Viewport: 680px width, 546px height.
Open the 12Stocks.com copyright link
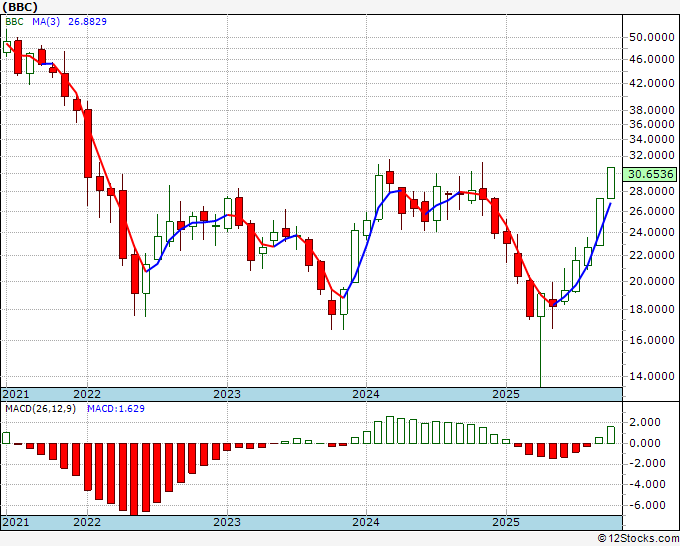(x=638, y=539)
